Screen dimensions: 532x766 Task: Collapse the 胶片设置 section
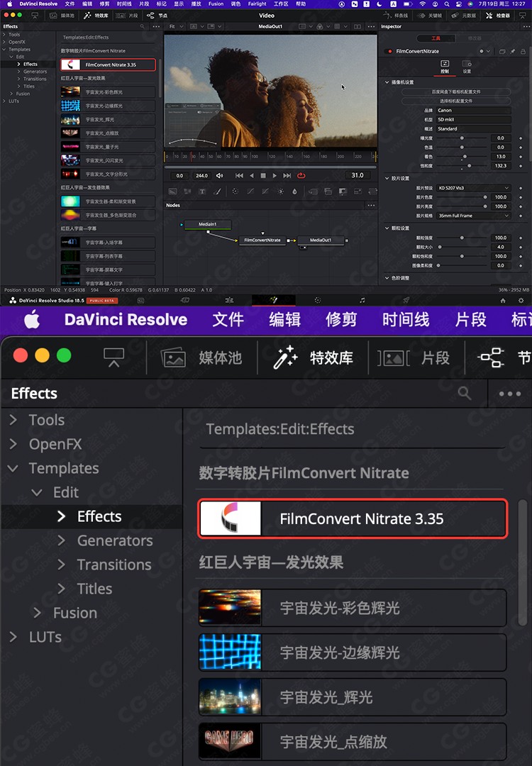pos(387,178)
